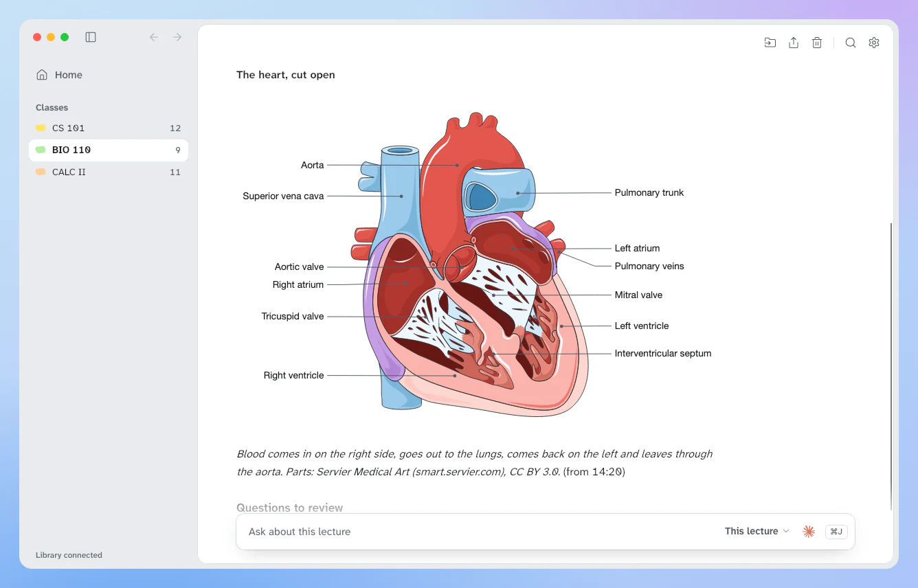Click the Library connected status text
918x588 pixels.
[x=69, y=555]
